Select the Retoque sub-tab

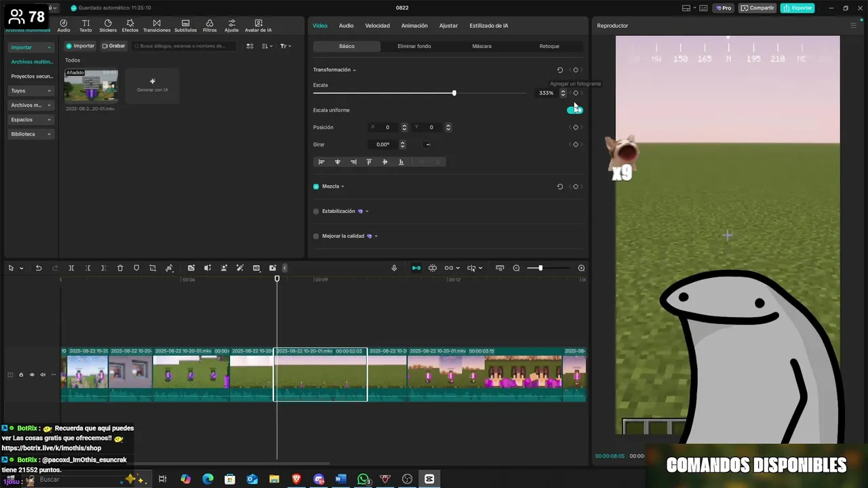coord(549,46)
